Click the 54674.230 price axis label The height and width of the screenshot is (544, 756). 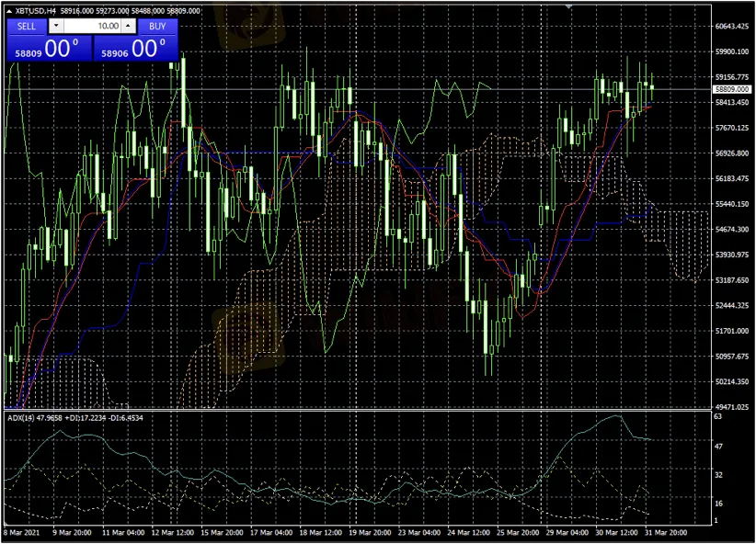point(733,230)
